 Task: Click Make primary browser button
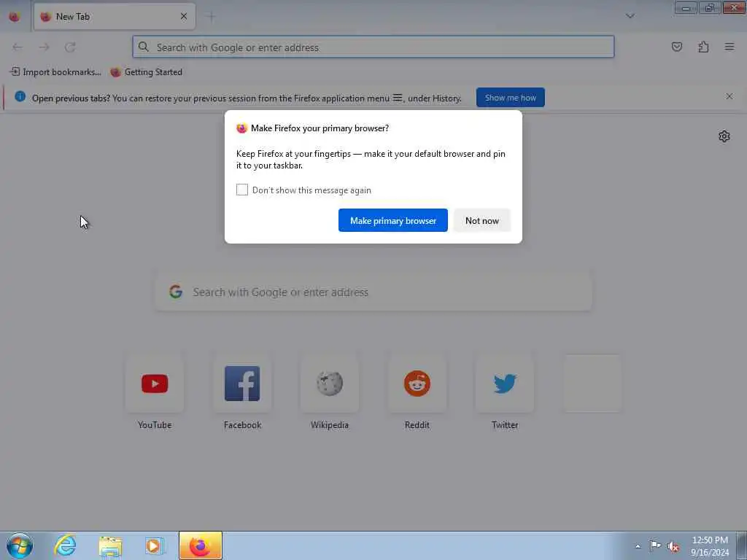click(x=393, y=220)
